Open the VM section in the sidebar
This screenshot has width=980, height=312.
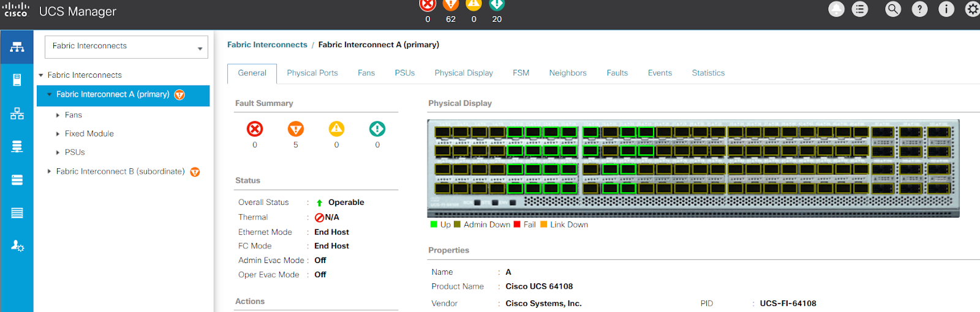pos(17,179)
